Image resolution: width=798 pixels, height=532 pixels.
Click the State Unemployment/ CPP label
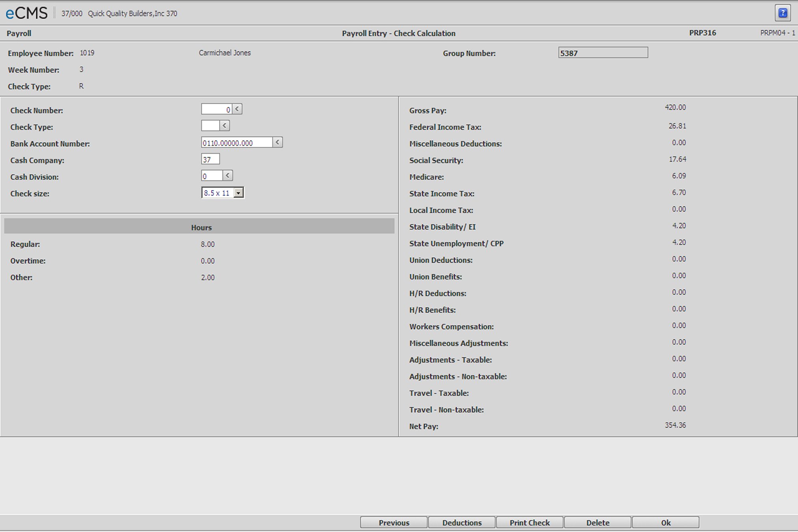(x=456, y=244)
